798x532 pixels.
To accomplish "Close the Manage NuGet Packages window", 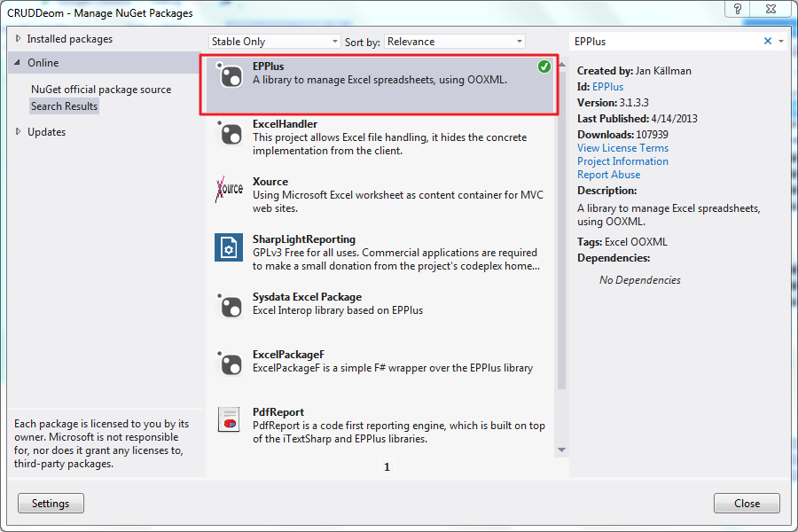I will tap(771, 9).
